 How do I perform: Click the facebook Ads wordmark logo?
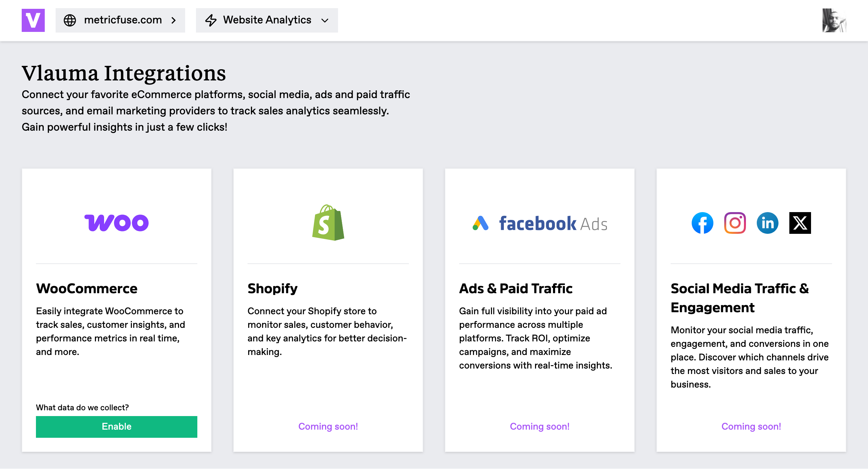[x=553, y=224]
